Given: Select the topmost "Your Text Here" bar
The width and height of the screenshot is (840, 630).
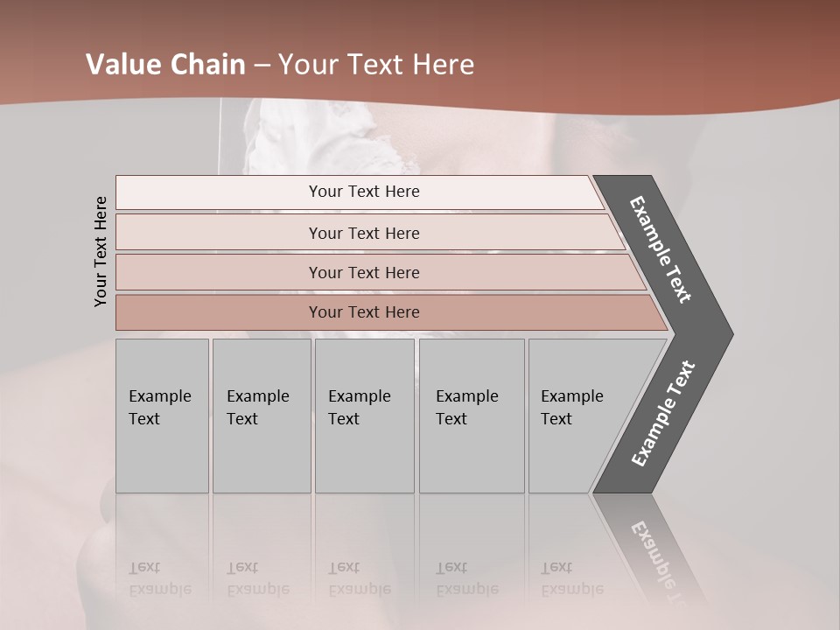Looking at the screenshot, I should coord(363,192).
